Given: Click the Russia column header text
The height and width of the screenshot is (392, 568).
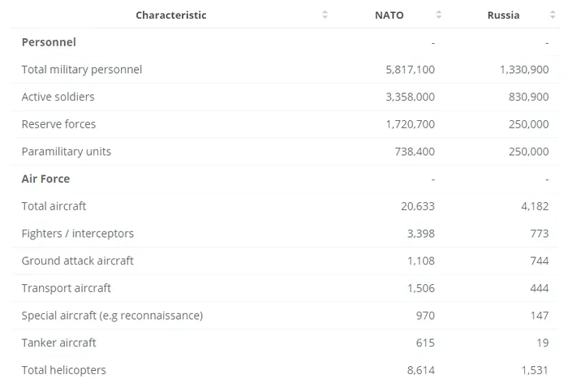Looking at the screenshot, I should point(503,15).
